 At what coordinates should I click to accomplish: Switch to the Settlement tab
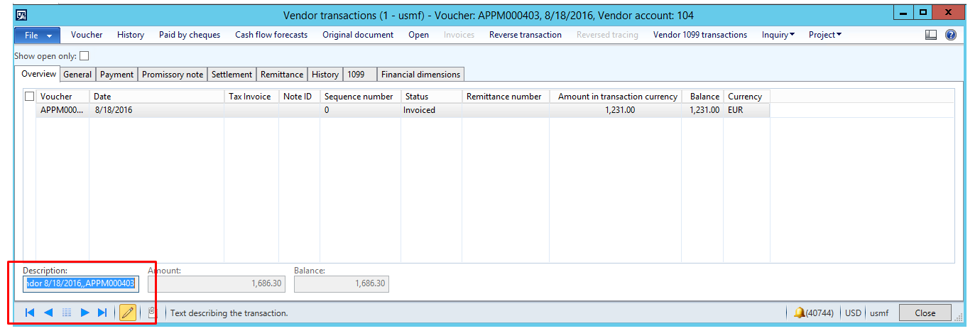click(232, 75)
